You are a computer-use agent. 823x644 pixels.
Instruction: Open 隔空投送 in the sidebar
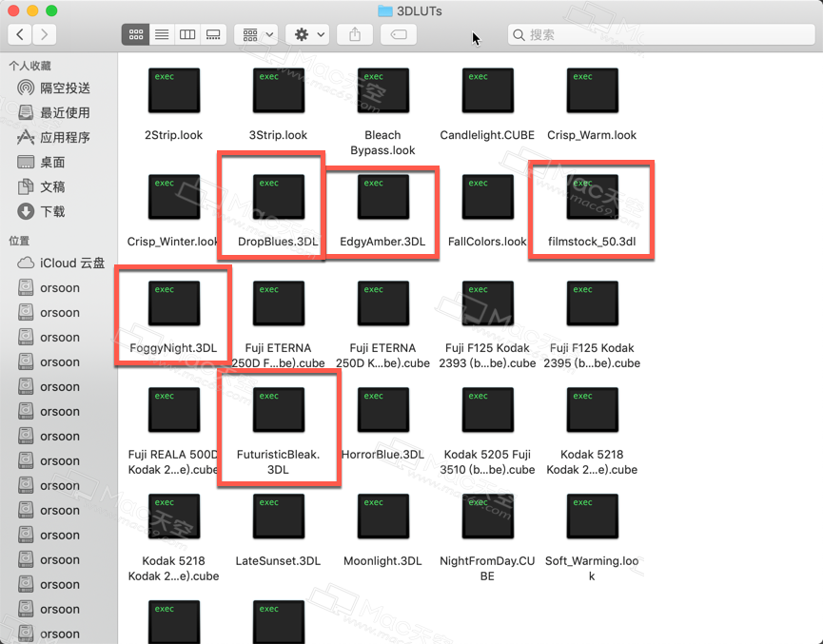pyautogui.click(x=53, y=88)
